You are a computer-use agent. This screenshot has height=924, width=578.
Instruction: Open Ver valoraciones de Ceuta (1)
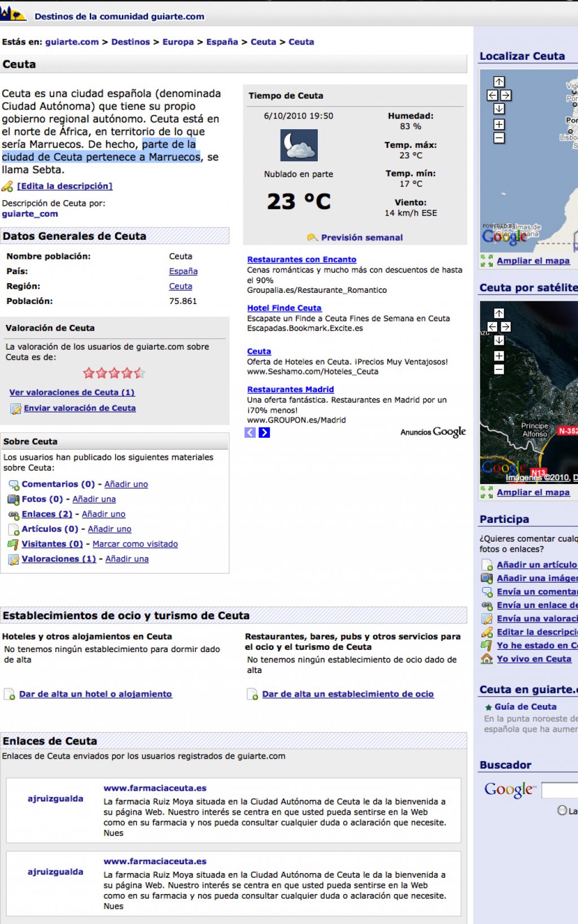pos(72,393)
